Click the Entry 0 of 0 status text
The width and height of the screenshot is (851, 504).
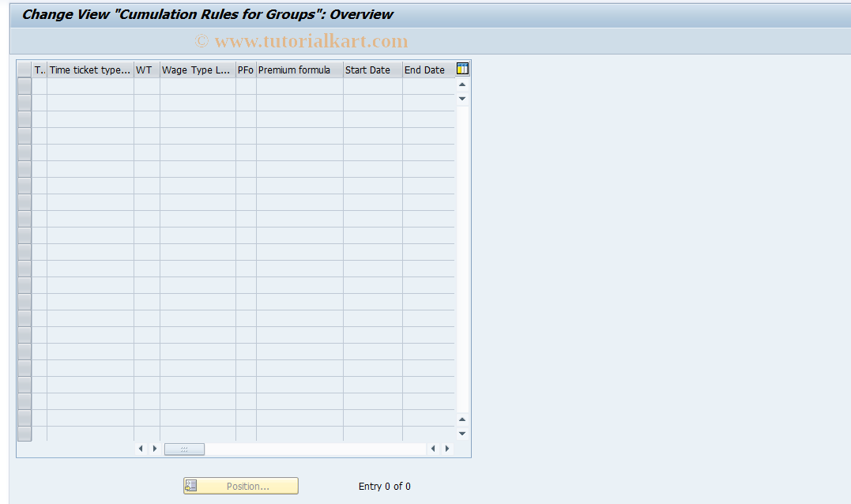[384, 486]
